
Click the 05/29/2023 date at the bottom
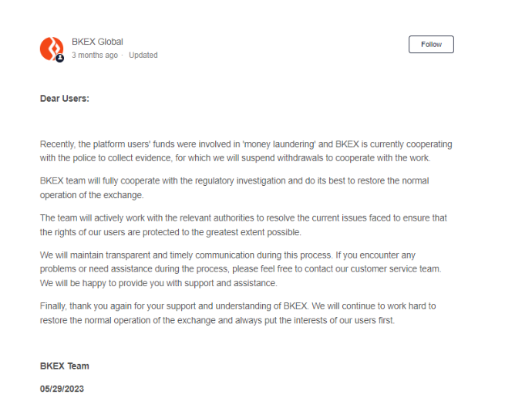click(x=62, y=389)
